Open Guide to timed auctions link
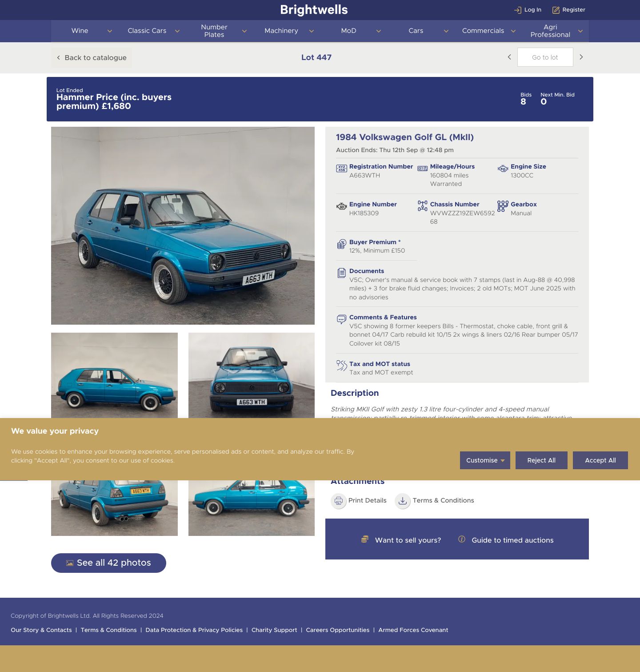The image size is (640, 672). point(512,540)
